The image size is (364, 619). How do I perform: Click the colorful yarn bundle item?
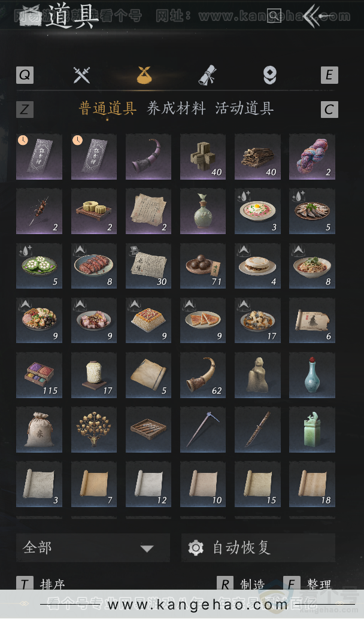[312, 157]
